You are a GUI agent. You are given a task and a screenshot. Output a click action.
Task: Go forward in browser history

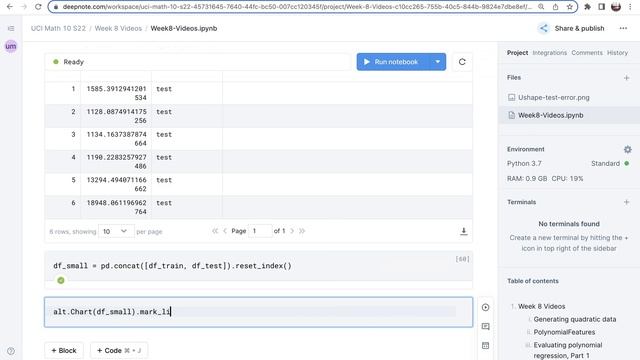click(x=24, y=7)
